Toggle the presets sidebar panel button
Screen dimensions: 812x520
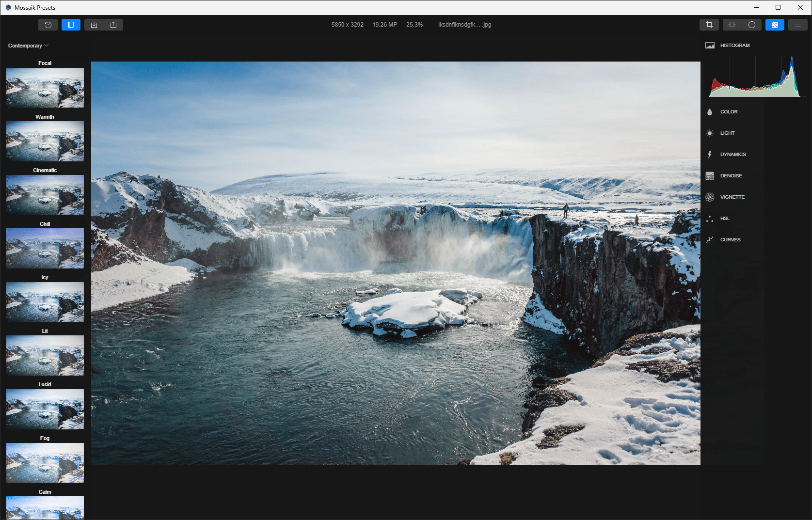pos(71,25)
